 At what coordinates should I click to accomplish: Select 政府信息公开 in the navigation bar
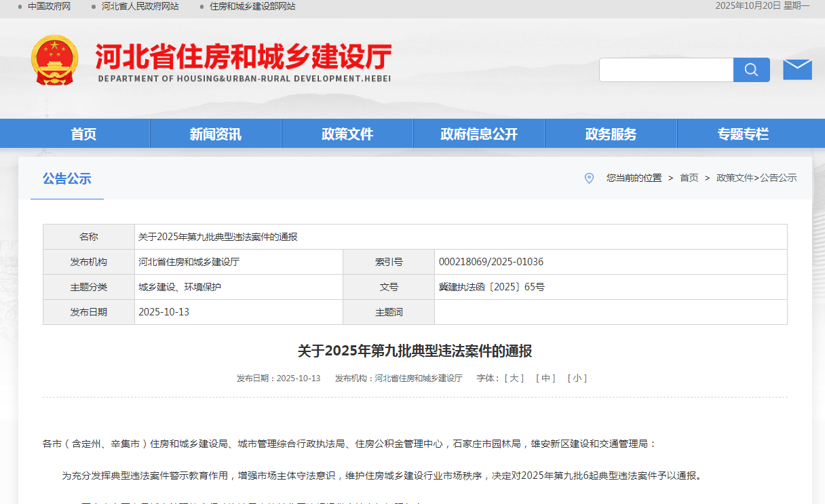(x=479, y=134)
